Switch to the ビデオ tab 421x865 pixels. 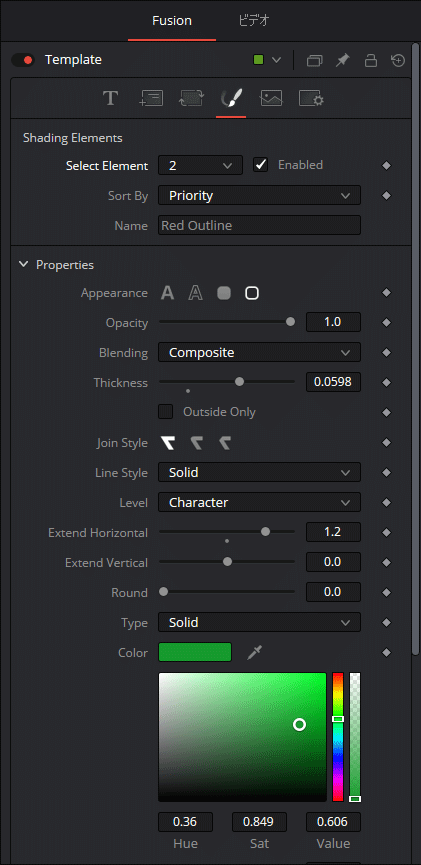tap(254, 21)
